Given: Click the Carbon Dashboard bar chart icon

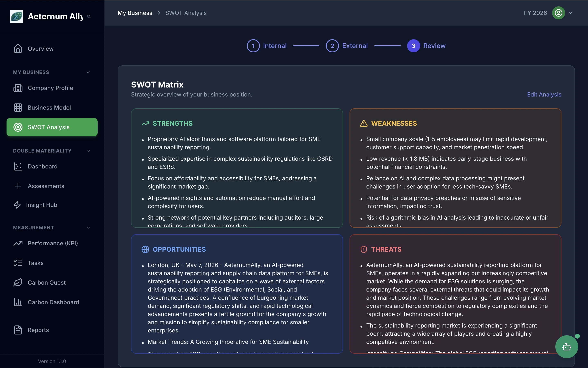Looking at the screenshot, I should click(18, 302).
